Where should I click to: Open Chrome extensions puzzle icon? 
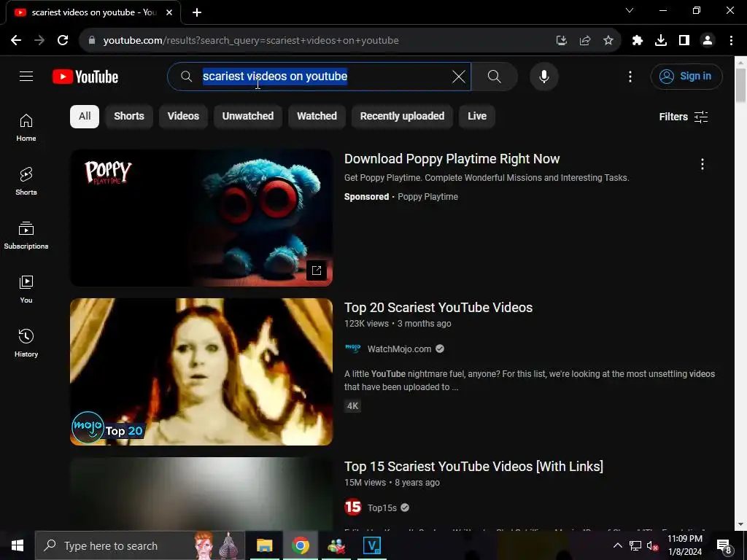[x=638, y=41]
